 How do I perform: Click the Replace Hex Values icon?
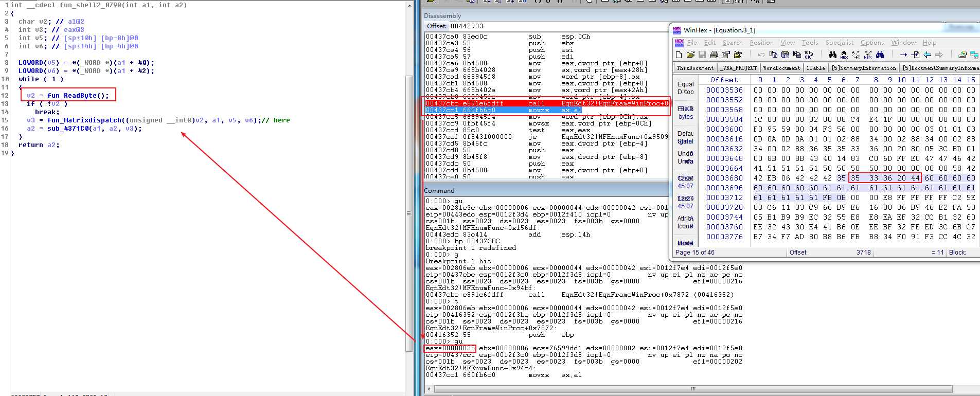(868, 55)
